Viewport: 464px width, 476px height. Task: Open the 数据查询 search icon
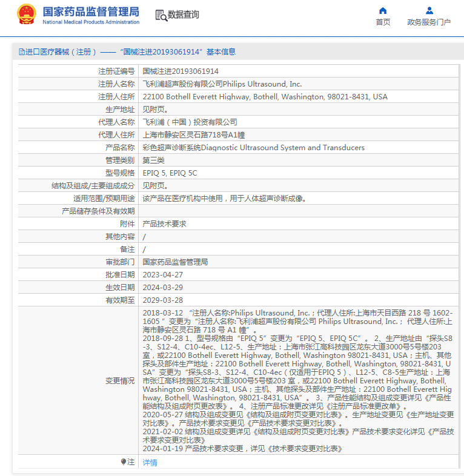pyautogui.click(x=161, y=15)
